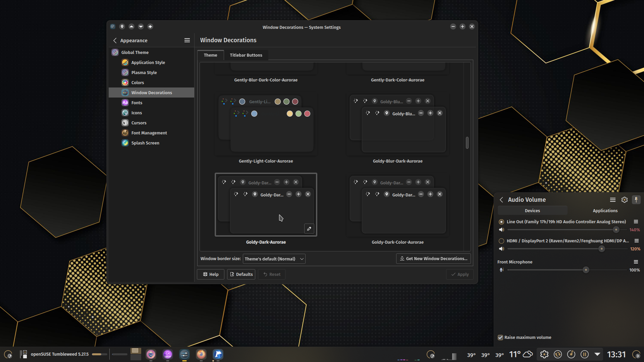Click the Global Theme icon in sidebar

(x=115, y=52)
